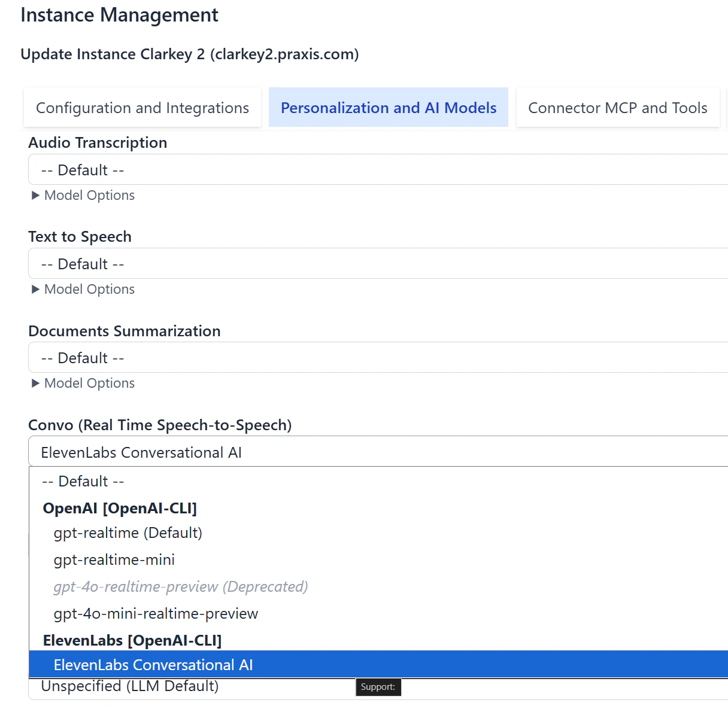Select gpt-realtime (Default) option
This screenshot has height=715, width=728.
(378, 533)
